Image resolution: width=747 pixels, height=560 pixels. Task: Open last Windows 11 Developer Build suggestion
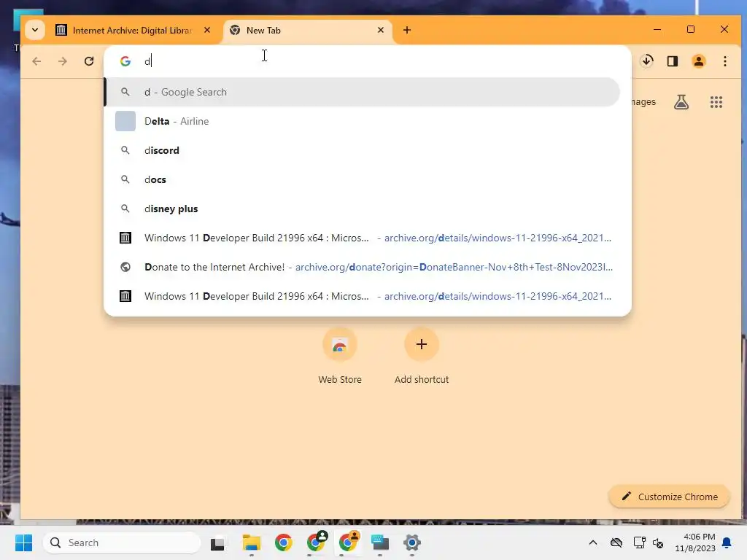pos(362,296)
